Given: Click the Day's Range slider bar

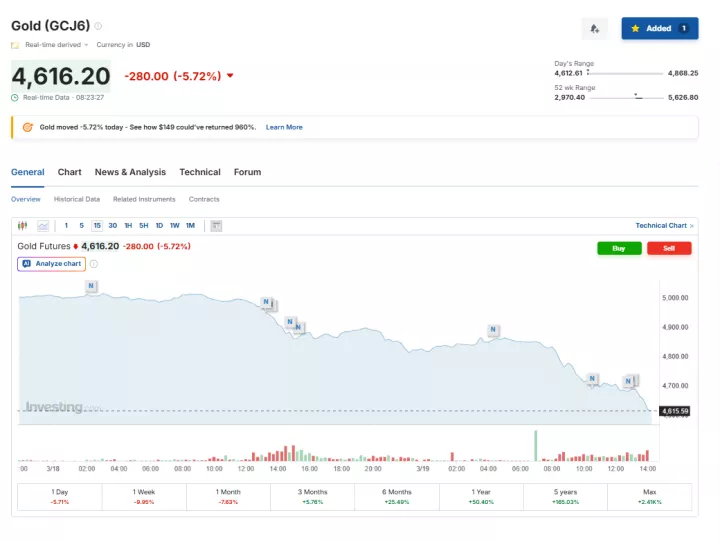Looking at the screenshot, I should pyautogui.click(x=625, y=73).
